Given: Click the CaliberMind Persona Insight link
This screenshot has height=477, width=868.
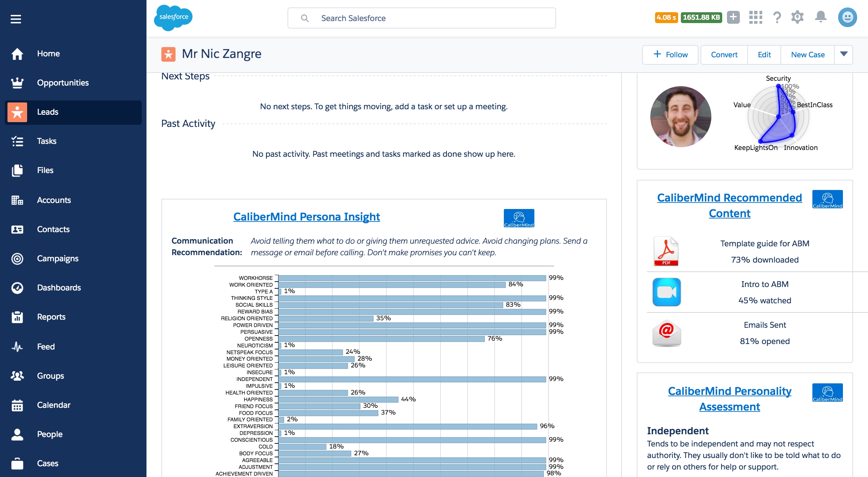Looking at the screenshot, I should click(307, 216).
